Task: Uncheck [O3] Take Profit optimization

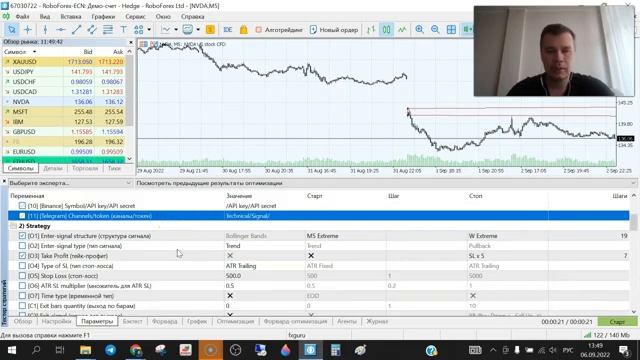Action: pyautogui.click(x=22, y=256)
